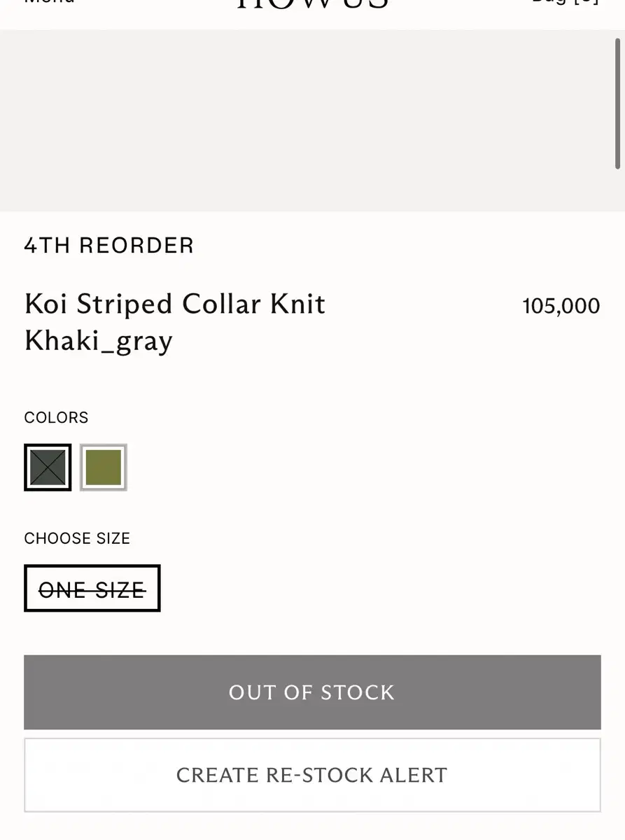Click the scrollbar track below the thumb
Screen dimensions: 625x840
click(x=618, y=490)
